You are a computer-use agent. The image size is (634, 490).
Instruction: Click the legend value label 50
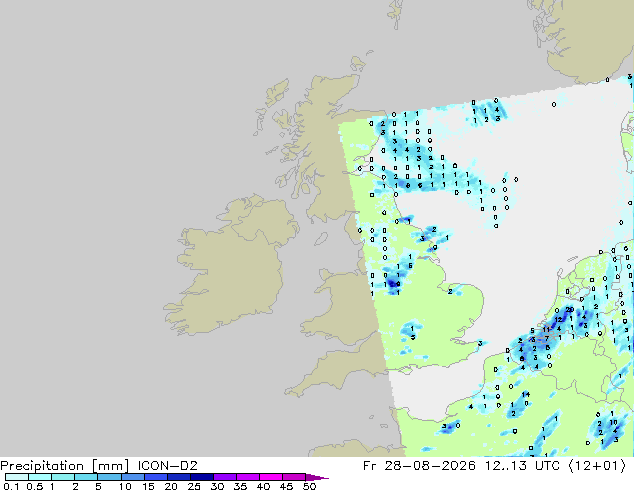(x=309, y=486)
